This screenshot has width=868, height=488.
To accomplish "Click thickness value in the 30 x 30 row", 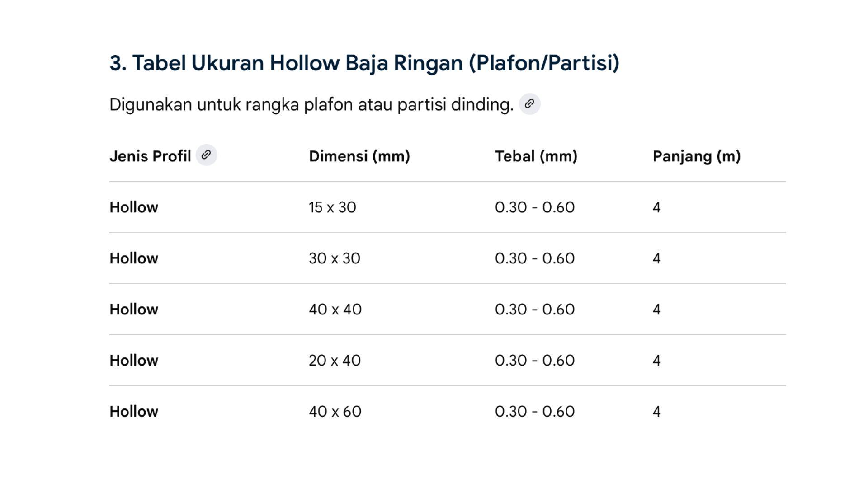I will [535, 258].
